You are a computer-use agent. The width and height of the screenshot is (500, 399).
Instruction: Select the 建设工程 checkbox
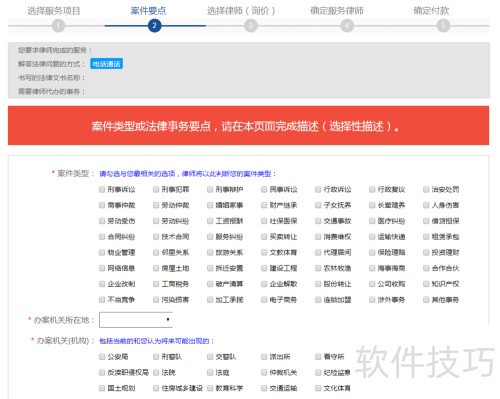264,268
